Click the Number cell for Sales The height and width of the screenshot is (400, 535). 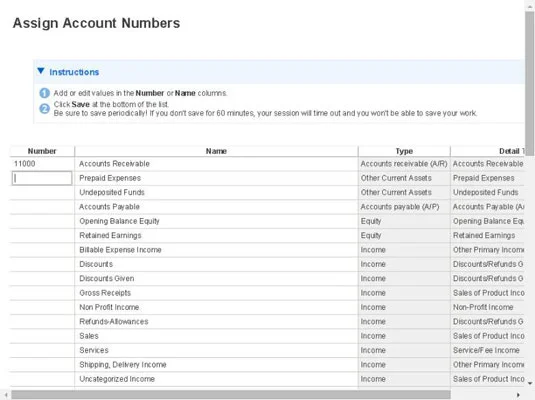click(42, 336)
